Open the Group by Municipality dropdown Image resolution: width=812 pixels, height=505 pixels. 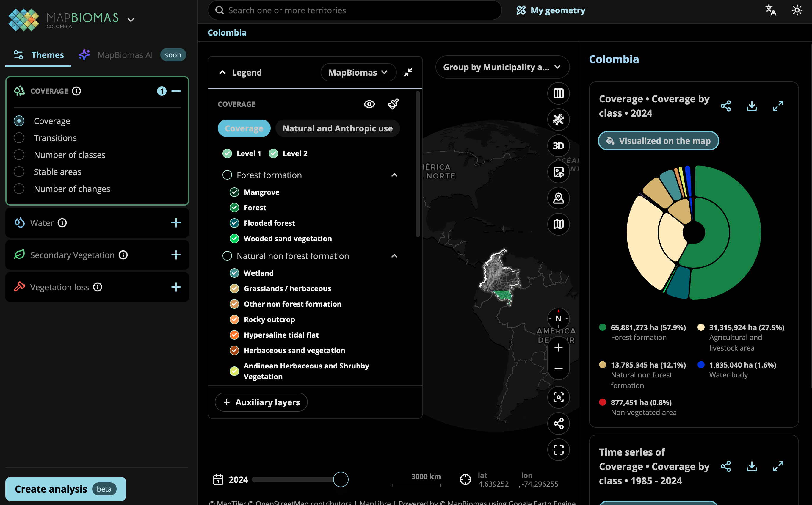[x=502, y=67]
